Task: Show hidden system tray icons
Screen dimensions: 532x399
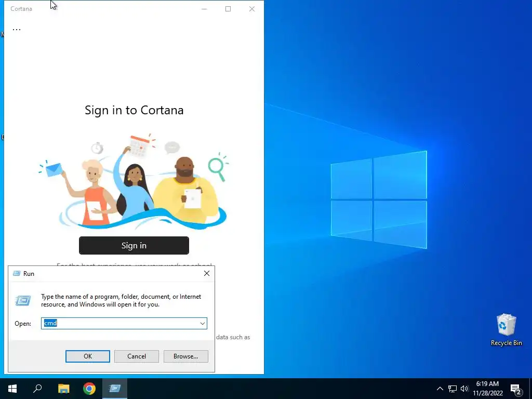Action: coord(440,389)
